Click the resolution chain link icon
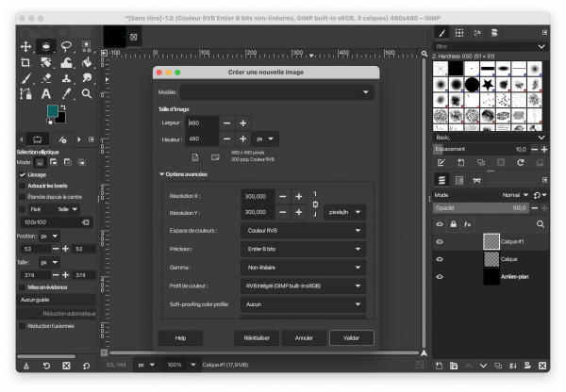 315,204
